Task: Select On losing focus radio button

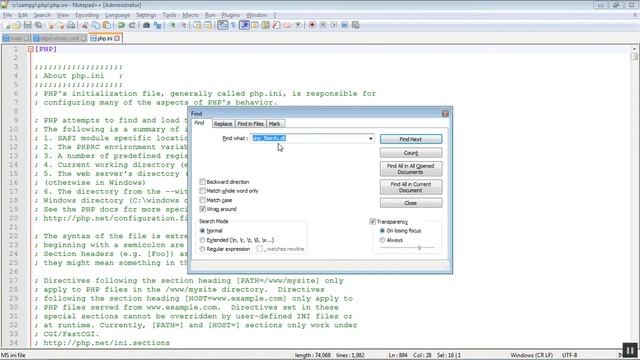Action: pyautogui.click(x=382, y=231)
